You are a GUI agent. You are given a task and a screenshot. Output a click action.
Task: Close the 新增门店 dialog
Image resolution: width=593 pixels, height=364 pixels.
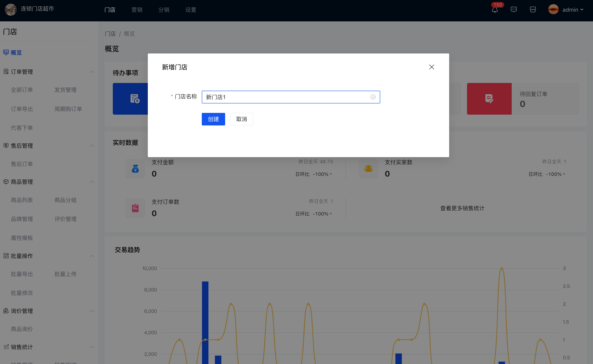(x=432, y=67)
